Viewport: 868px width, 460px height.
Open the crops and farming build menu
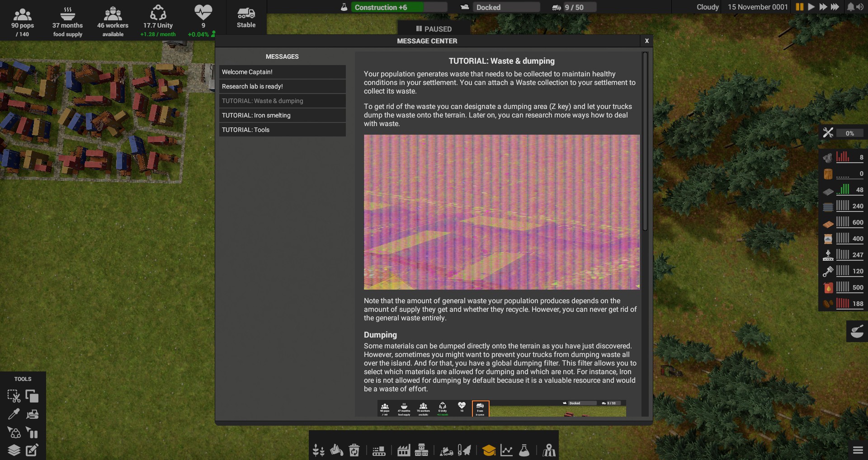[320, 450]
